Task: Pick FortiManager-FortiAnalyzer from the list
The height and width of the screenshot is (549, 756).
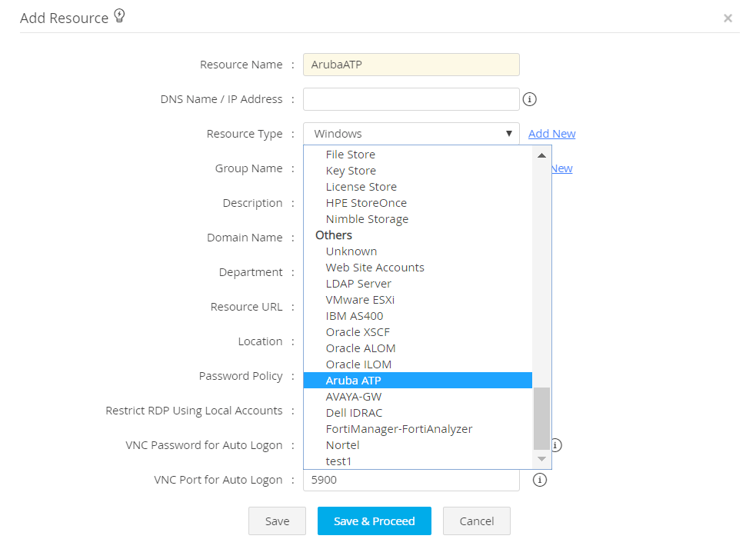Action: click(398, 429)
